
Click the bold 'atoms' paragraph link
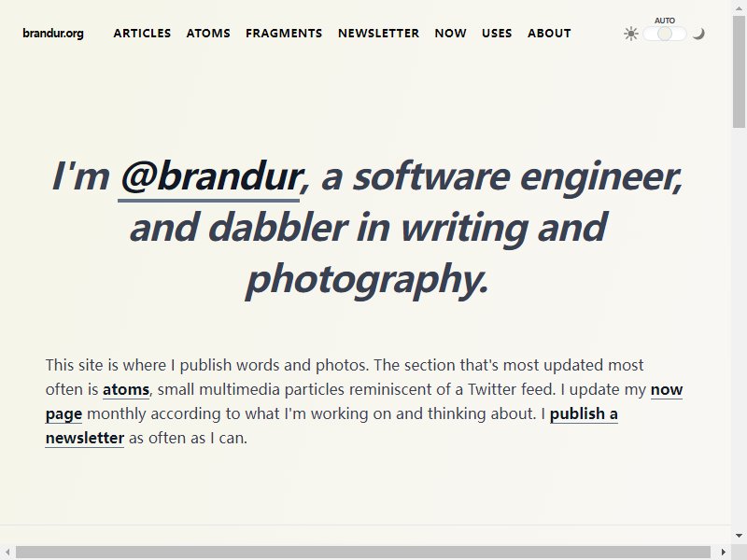coord(126,389)
